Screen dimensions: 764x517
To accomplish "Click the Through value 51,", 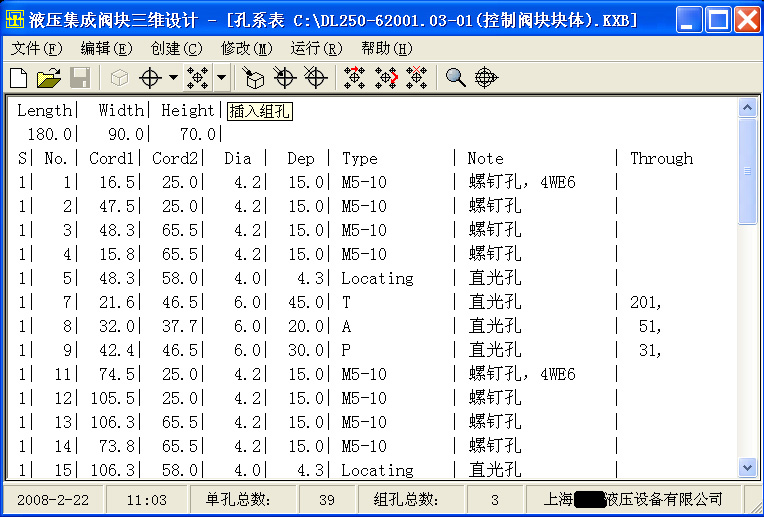I will point(650,326).
